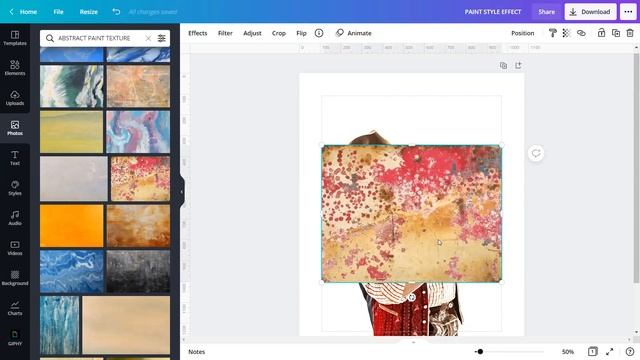Click the ABSTRACT PAINT TEXTURE search field
The height and width of the screenshot is (360, 640).
[95, 38]
